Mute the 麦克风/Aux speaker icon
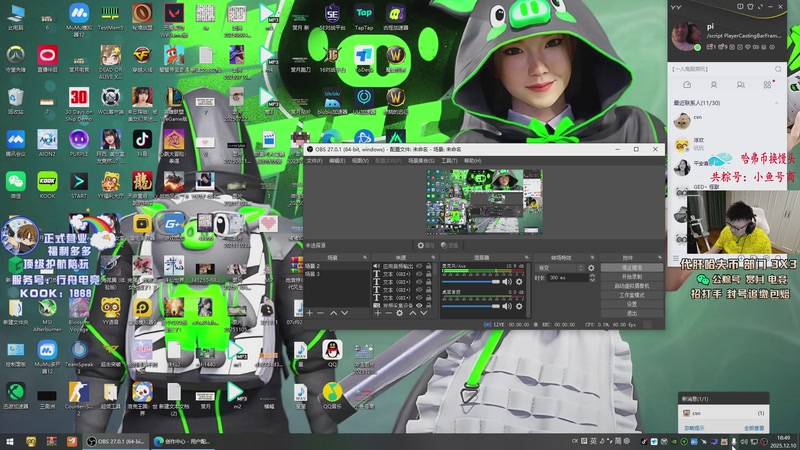 click(x=507, y=282)
